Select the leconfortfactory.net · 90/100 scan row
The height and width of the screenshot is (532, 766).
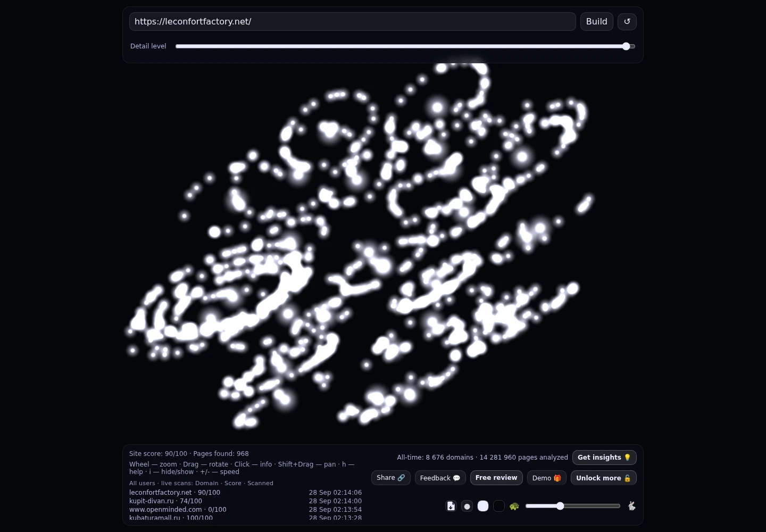(245, 493)
